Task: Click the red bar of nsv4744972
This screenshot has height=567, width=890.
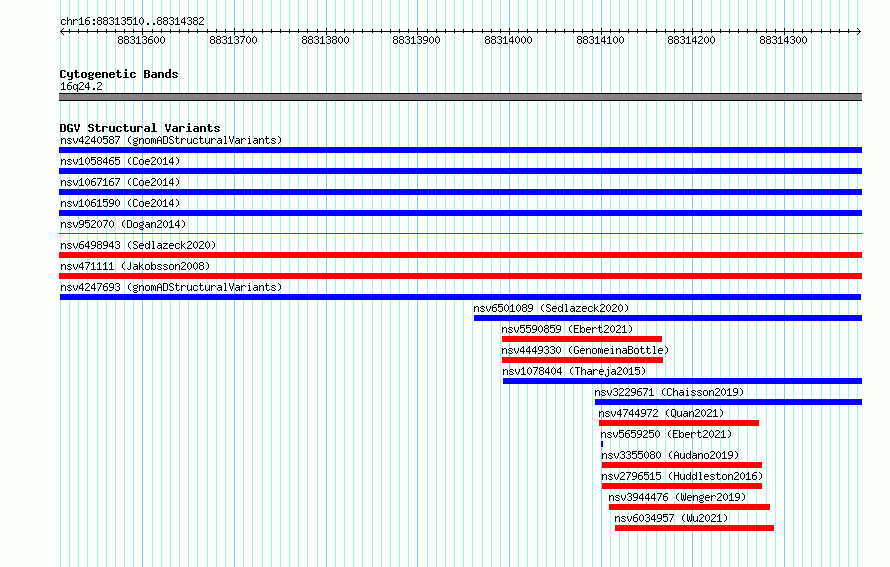Action: [x=679, y=423]
